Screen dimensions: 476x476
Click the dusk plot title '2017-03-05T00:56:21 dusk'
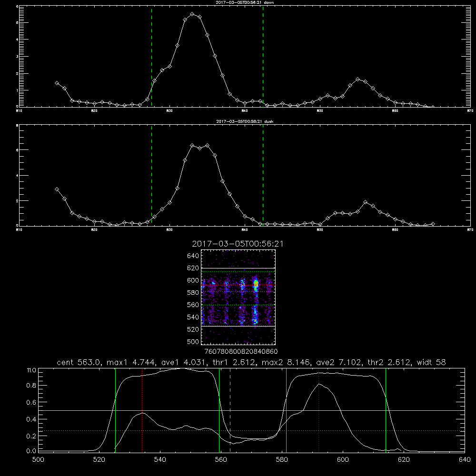(x=245, y=121)
